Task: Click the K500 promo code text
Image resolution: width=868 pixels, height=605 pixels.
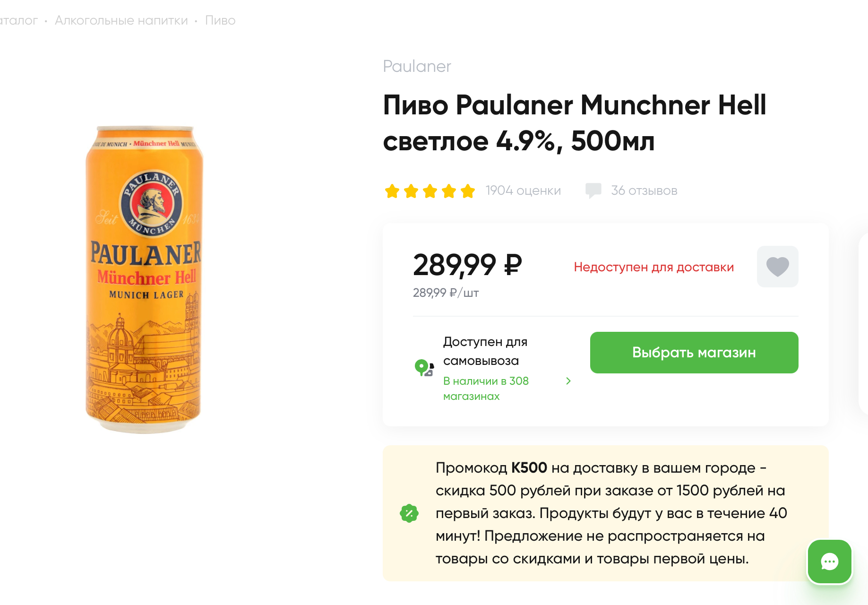Action: 529,467
